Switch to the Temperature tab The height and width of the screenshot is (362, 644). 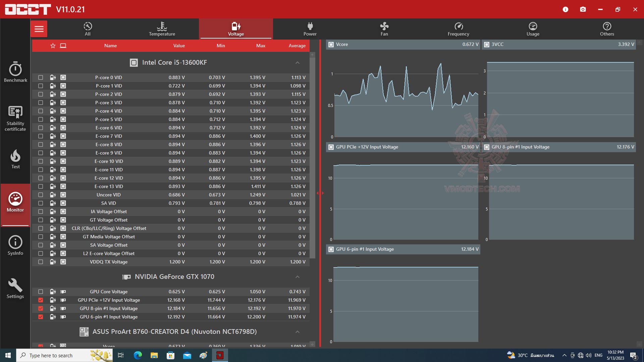tap(162, 29)
